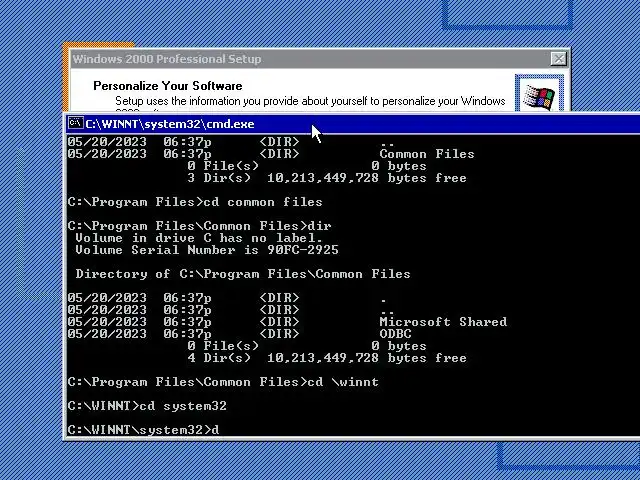Image resolution: width=640 pixels, height=480 pixels.
Task: Click the '3 Dir(s)' bytes free line
Action: (327, 178)
